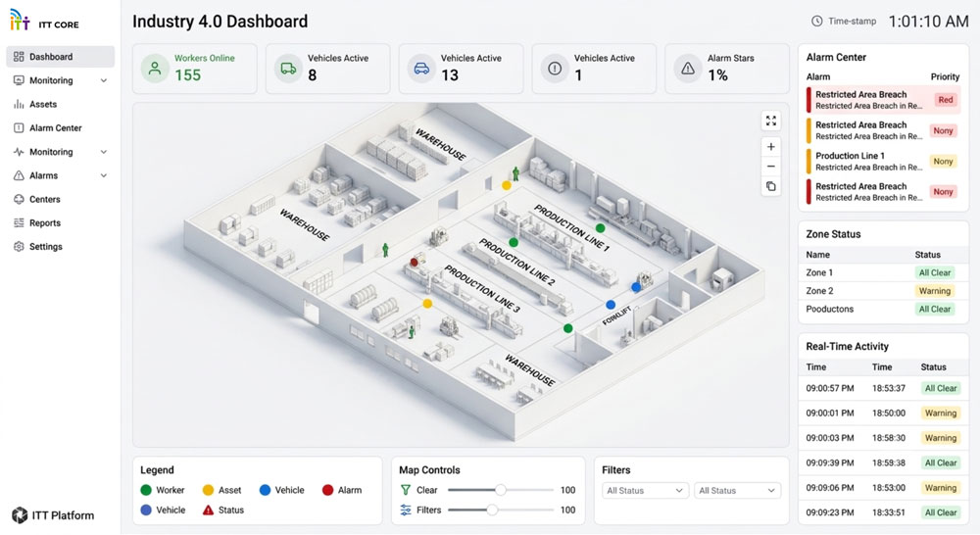Zoom in the map with plus button

771,147
